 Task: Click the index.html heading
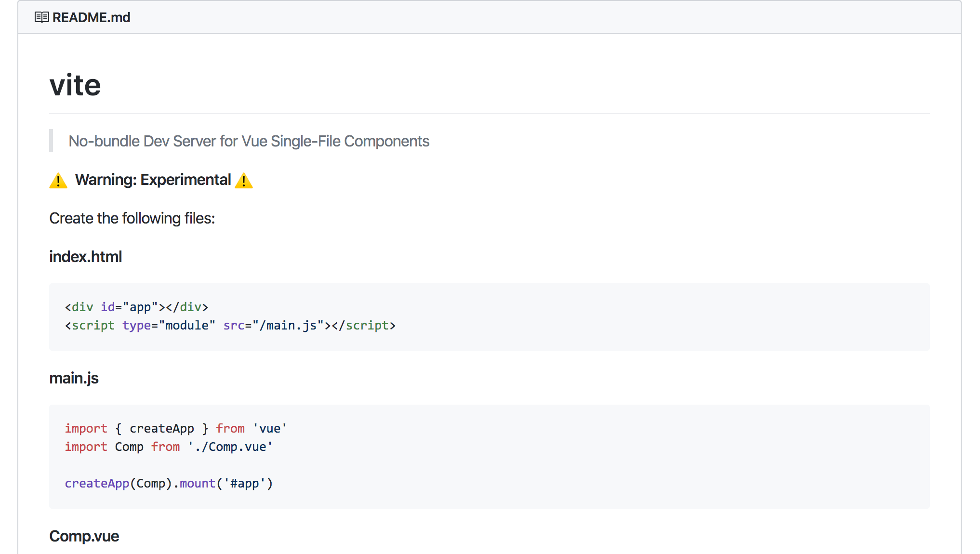[85, 257]
